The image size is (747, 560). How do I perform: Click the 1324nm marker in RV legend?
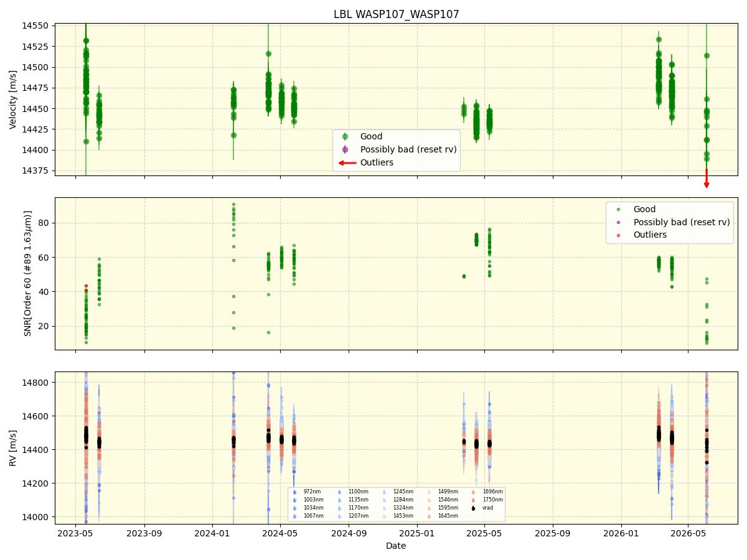[384, 508]
